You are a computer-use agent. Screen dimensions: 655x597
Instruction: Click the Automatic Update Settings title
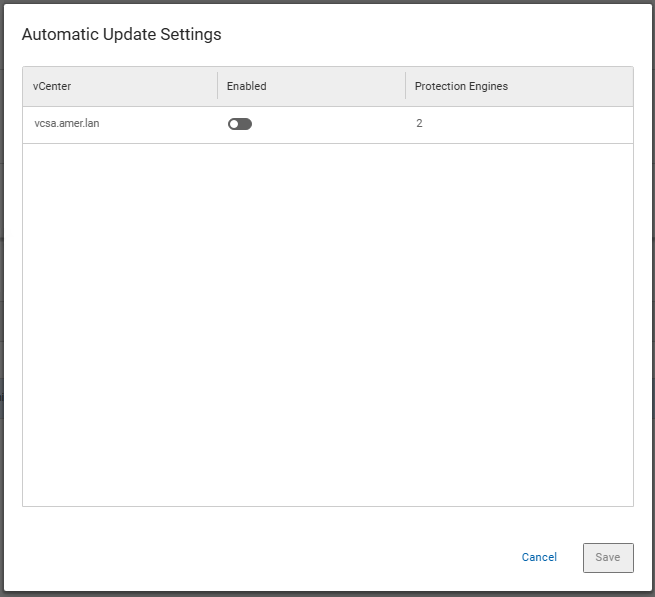coord(121,34)
